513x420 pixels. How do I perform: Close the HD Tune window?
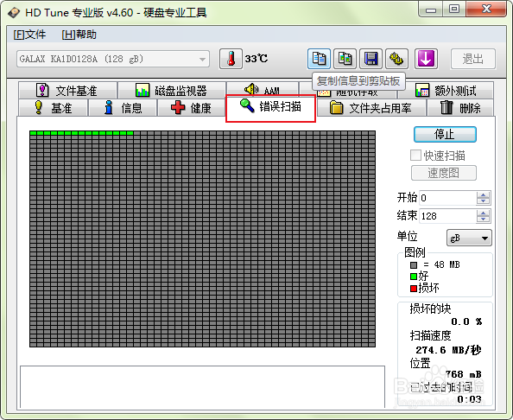[486, 10]
